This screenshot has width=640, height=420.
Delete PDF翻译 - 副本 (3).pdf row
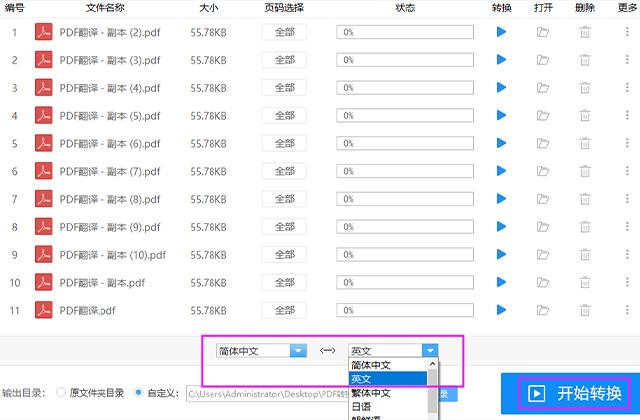(x=585, y=60)
